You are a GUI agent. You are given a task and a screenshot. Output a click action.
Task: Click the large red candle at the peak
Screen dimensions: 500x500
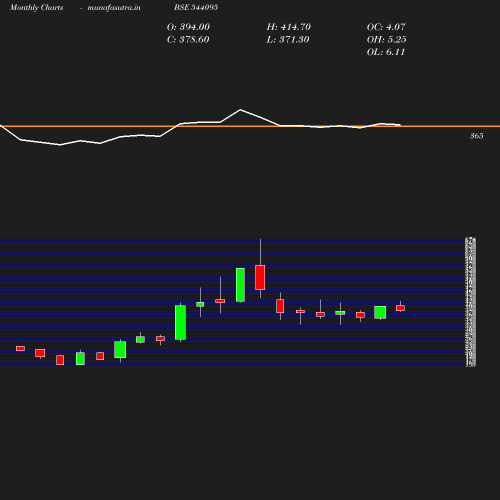pos(260,277)
